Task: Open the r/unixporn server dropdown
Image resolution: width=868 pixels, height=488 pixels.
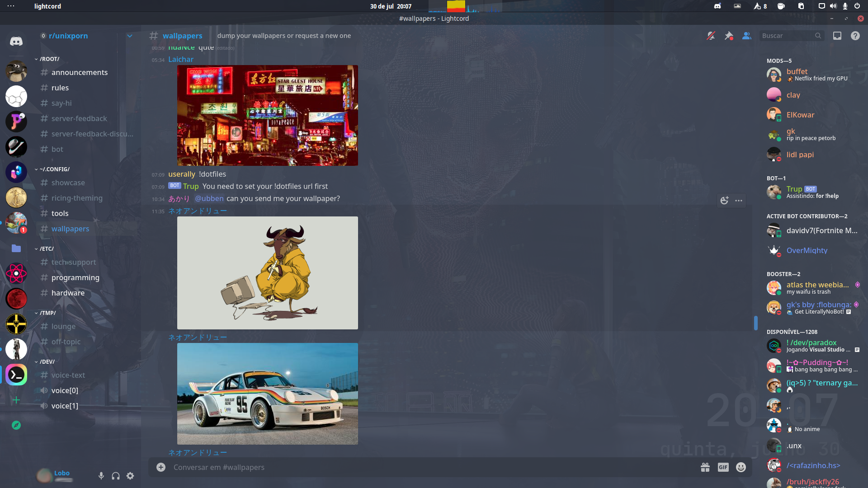Action: [x=130, y=36]
